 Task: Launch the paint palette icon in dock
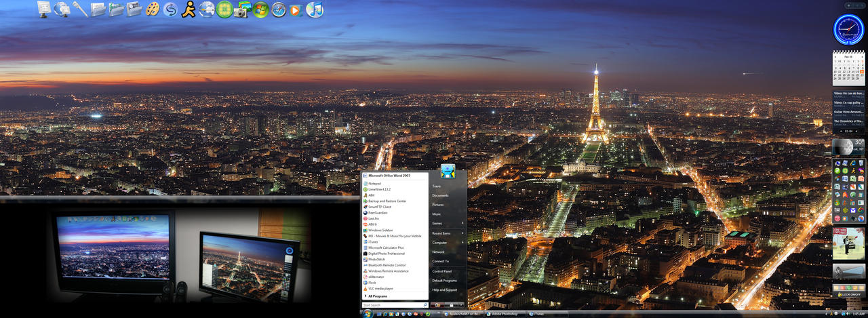(153, 9)
